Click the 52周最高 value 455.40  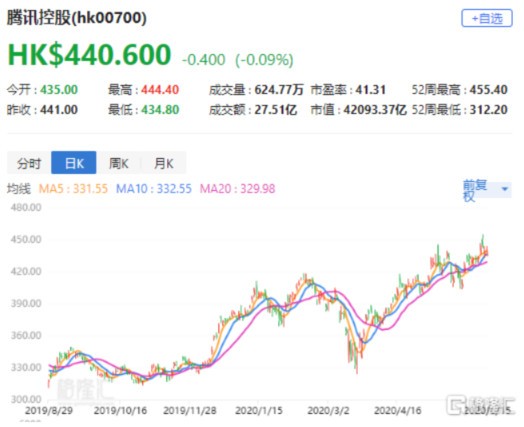pos(489,90)
